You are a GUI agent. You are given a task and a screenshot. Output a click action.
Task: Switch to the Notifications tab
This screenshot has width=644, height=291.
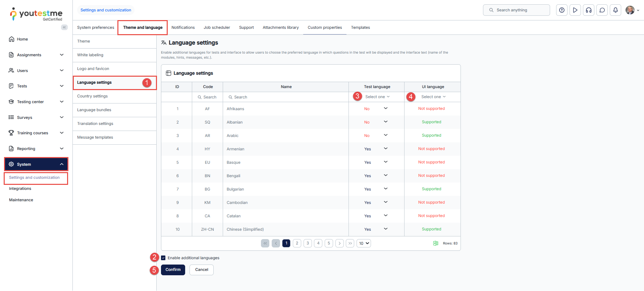[x=183, y=27]
